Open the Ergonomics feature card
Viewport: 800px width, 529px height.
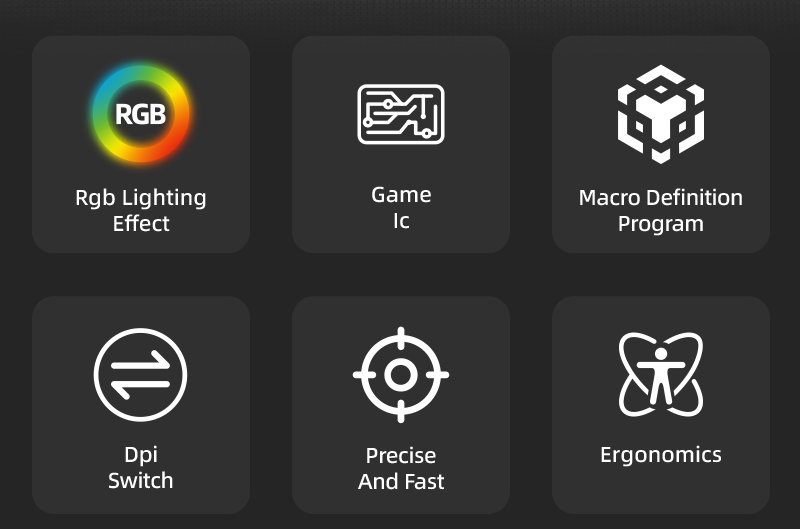(661, 405)
